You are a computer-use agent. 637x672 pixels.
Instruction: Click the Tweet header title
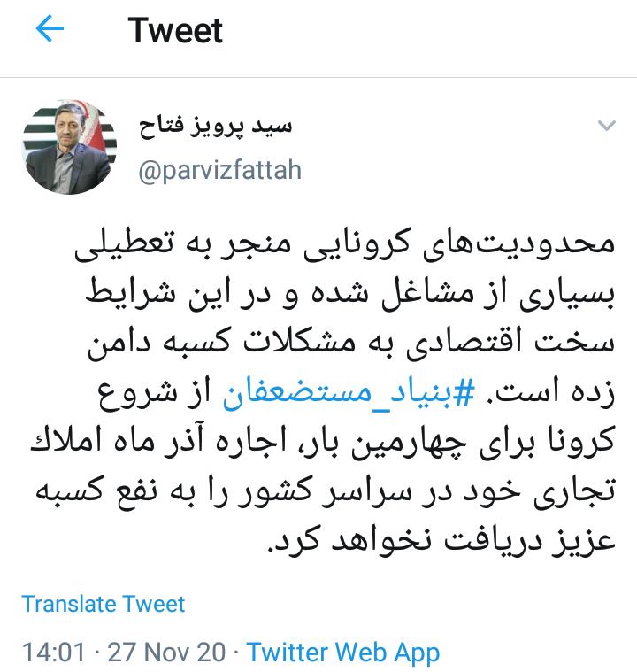175,30
